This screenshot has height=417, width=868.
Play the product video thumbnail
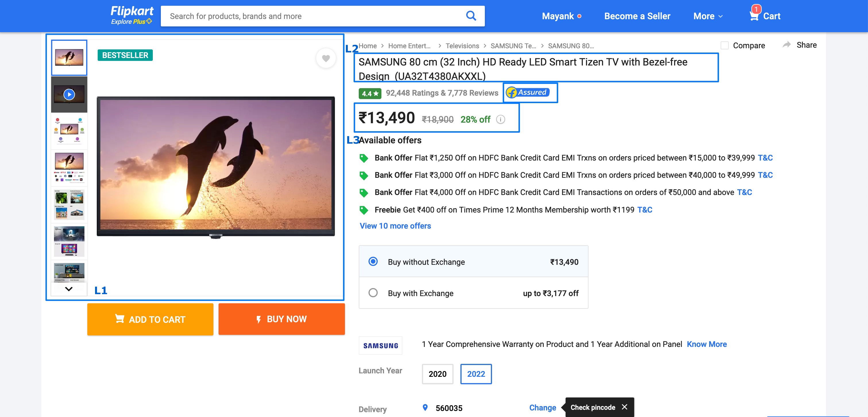coord(69,95)
